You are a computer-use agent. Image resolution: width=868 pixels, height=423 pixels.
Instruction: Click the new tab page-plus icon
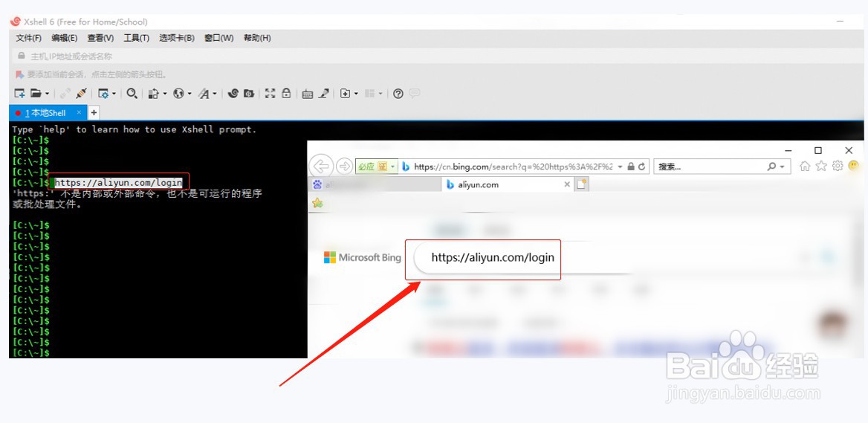coord(346,94)
